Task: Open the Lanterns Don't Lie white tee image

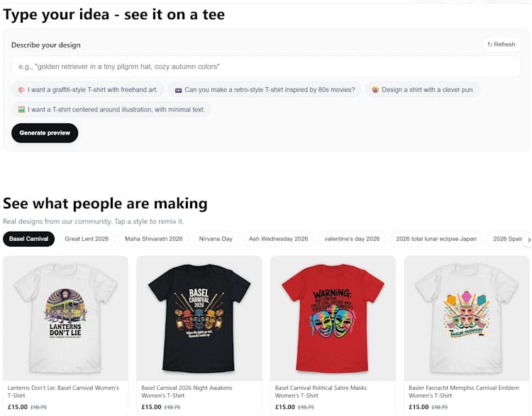Action: tap(65, 318)
